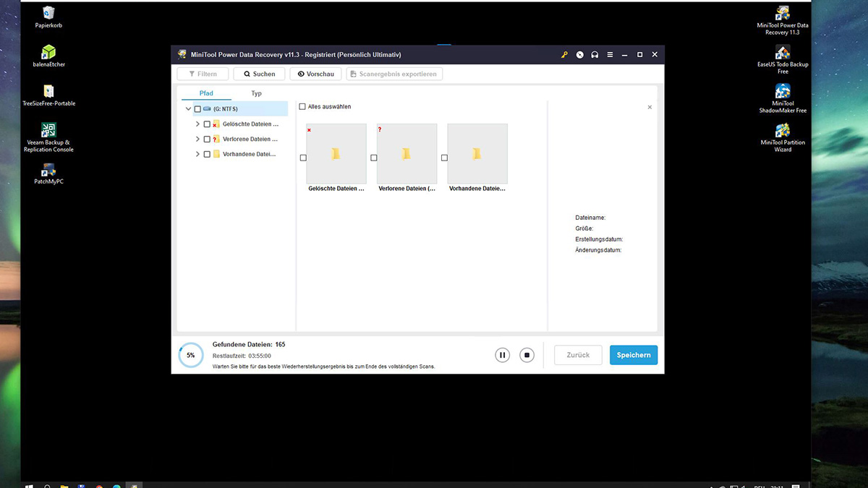Image resolution: width=868 pixels, height=488 pixels.
Task: Click Scanergebnis exportieren button
Action: click(x=394, y=74)
